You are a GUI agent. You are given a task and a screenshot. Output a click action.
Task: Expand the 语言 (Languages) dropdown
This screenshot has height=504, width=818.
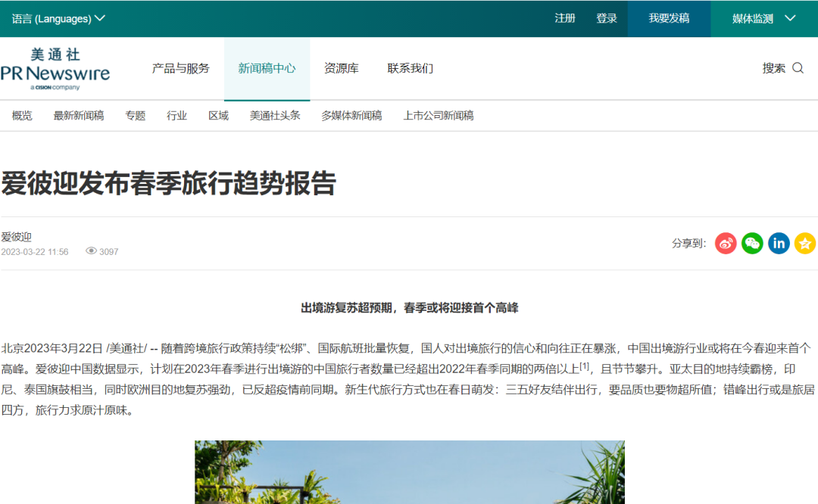click(x=57, y=17)
